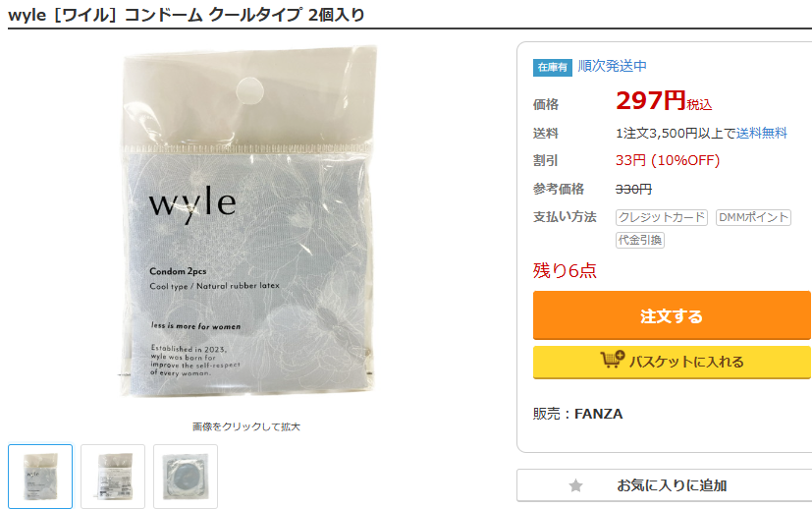
Task: Click the 代金引換 payment tag
Action: pyautogui.click(x=640, y=240)
